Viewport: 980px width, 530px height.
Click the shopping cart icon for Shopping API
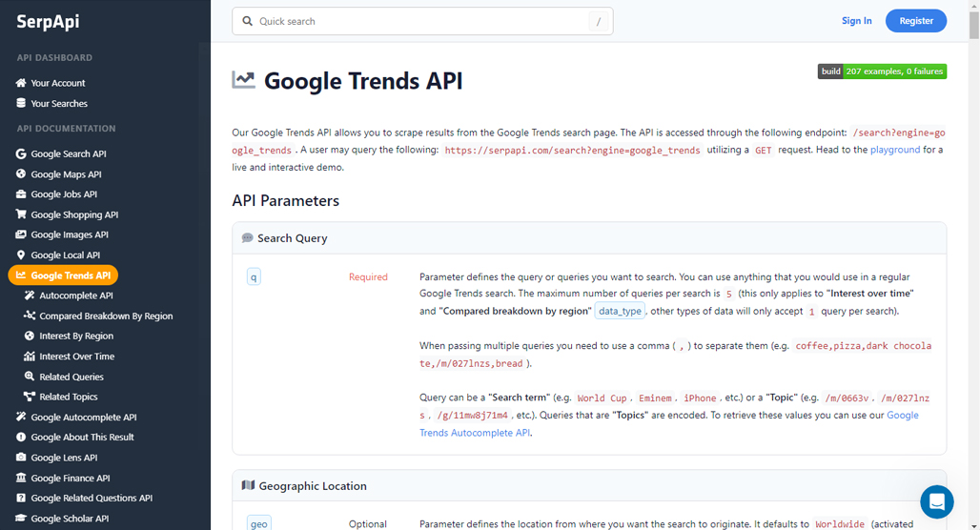coord(21,214)
